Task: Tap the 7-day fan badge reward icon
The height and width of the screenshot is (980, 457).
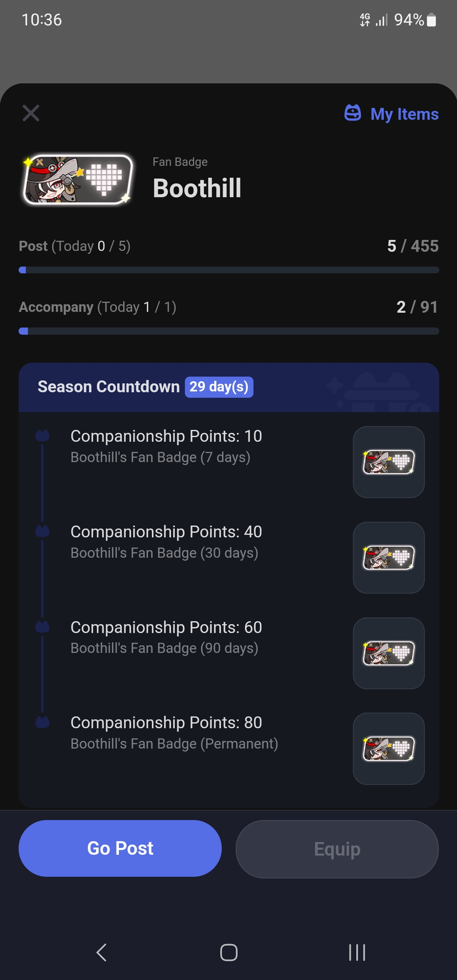Action: pyautogui.click(x=388, y=461)
